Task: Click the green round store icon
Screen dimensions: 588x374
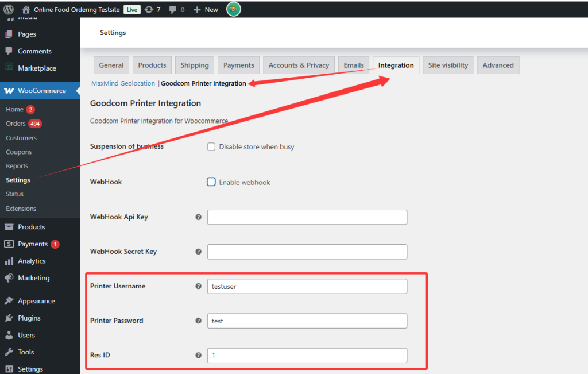Action: pos(233,9)
